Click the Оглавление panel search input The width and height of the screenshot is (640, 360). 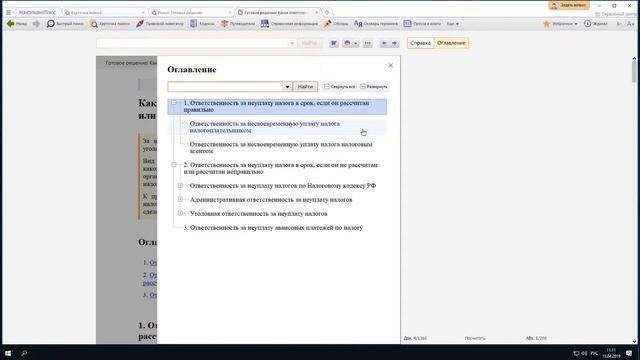(225, 87)
